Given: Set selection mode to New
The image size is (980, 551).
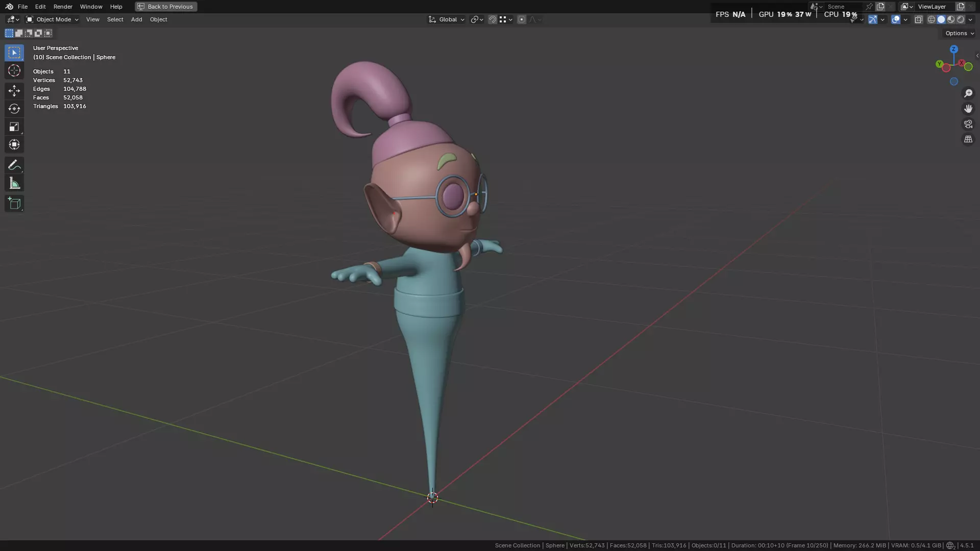Looking at the screenshot, I should [9, 33].
